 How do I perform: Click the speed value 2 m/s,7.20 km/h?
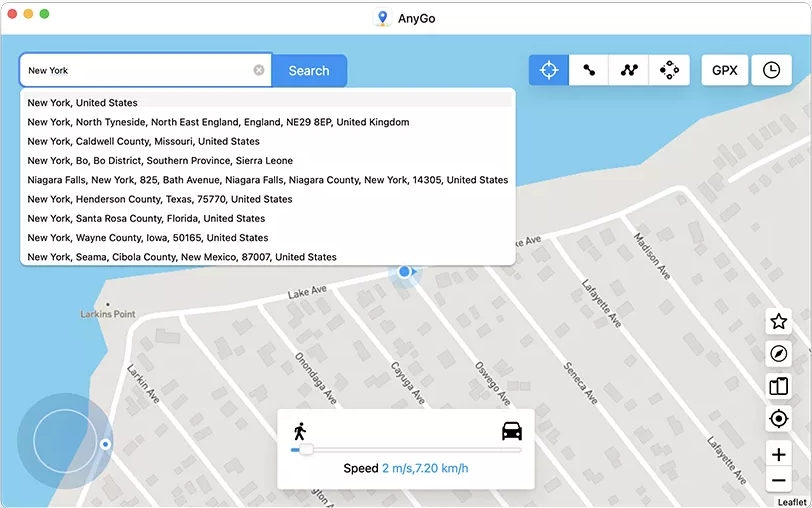pyautogui.click(x=425, y=468)
